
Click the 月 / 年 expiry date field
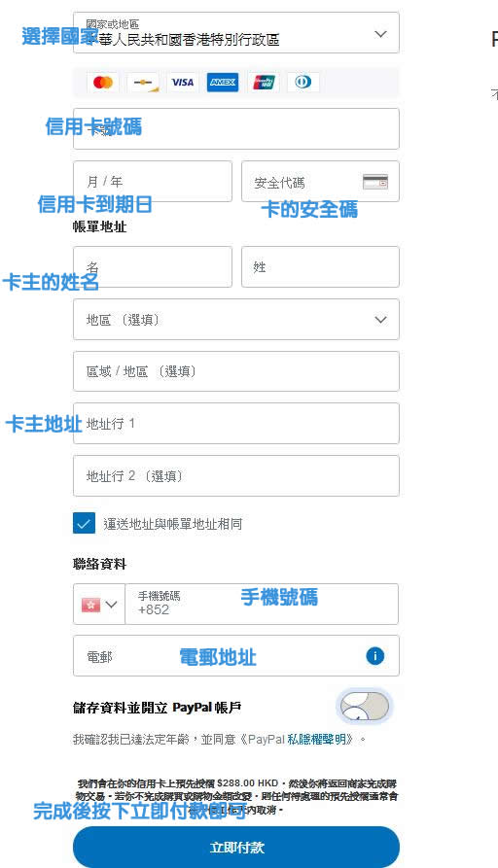click(153, 181)
